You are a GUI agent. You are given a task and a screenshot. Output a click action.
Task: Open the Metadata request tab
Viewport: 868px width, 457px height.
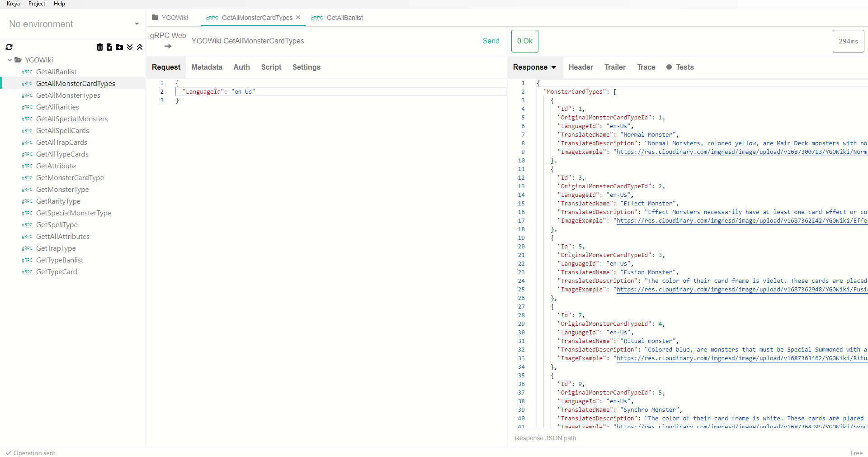(x=207, y=67)
